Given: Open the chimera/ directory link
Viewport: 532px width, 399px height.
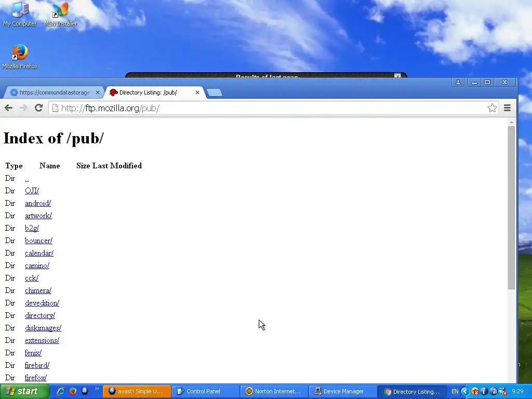Looking at the screenshot, I should pyautogui.click(x=38, y=290).
